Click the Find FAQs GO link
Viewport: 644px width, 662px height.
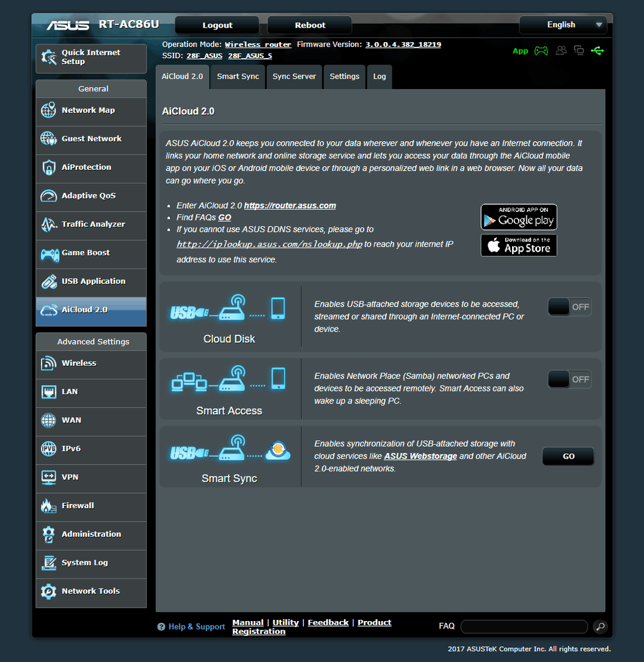pyautogui.click(x=225, y=217)
